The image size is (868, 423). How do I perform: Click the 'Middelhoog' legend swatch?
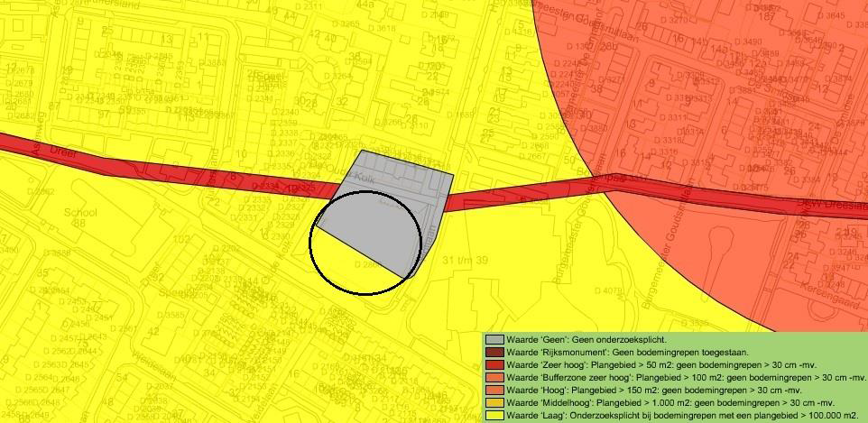tap(494, 403)
